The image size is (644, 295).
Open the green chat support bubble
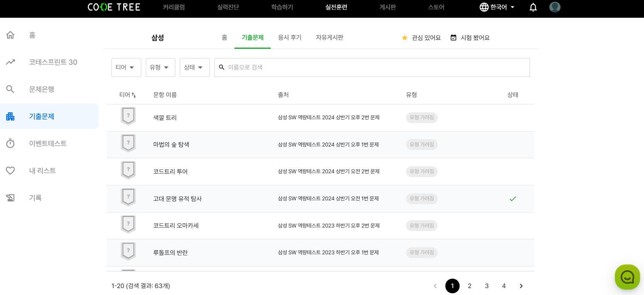pos(627,277)
